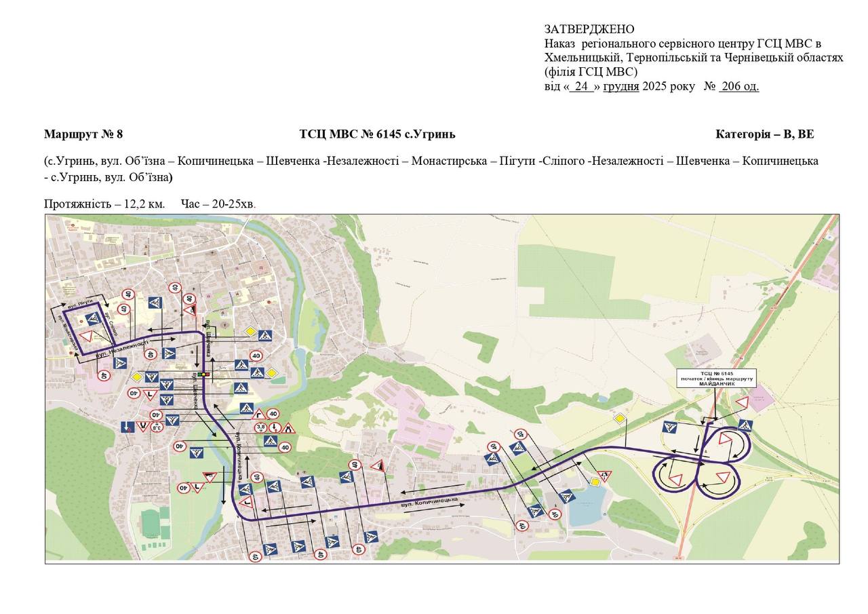Screen dimensions: 868x614
Task: Click the give way sign inside Пігути block
Action: (86, 337)
